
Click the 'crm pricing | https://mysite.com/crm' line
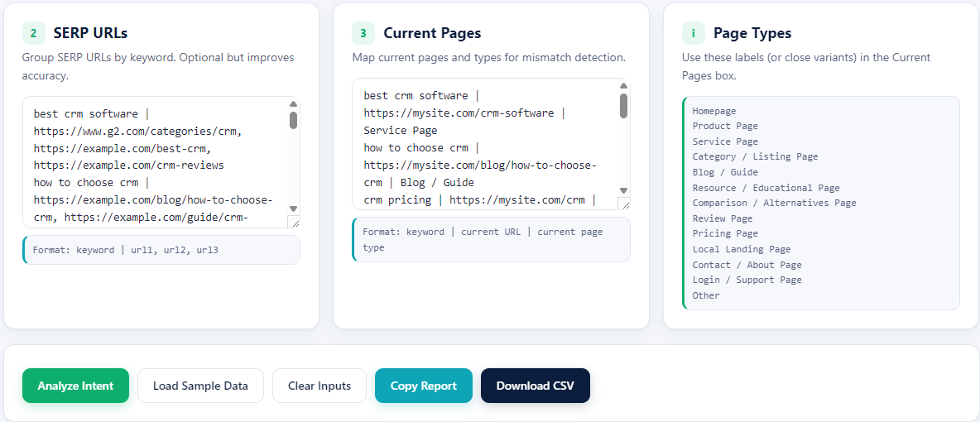(480, 200)
